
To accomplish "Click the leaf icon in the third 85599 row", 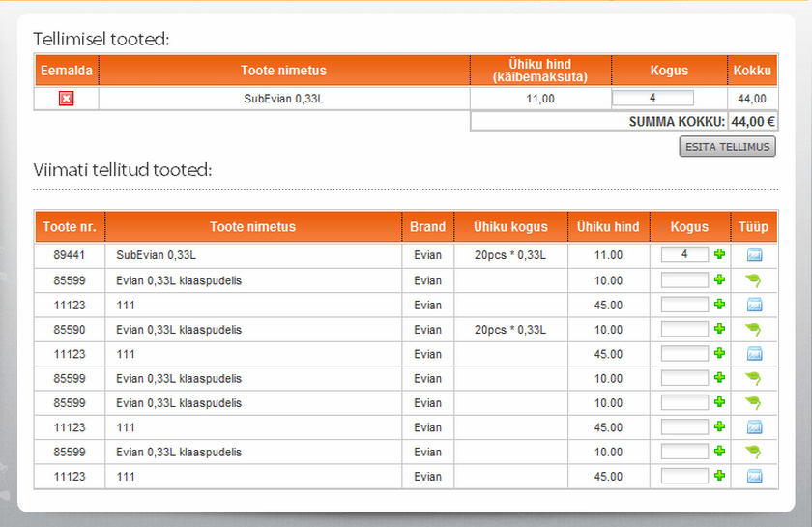I will point(753,402).
